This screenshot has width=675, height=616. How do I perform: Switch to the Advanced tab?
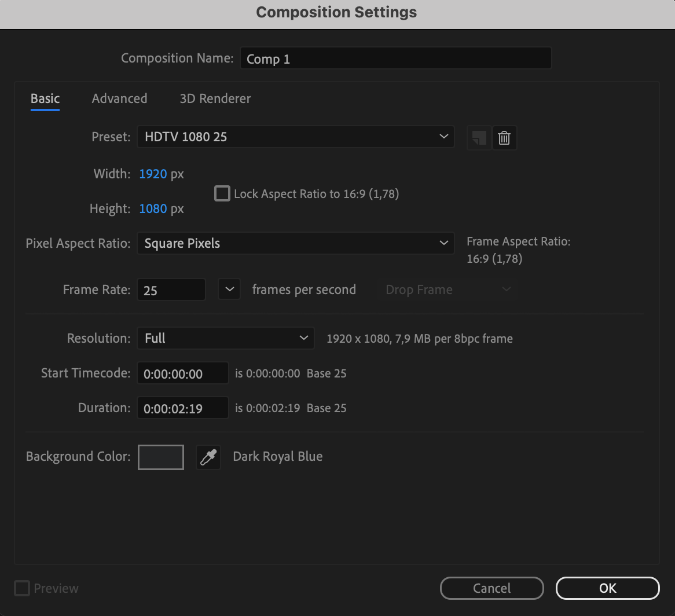pyautogui.click(x=119, y=98)
